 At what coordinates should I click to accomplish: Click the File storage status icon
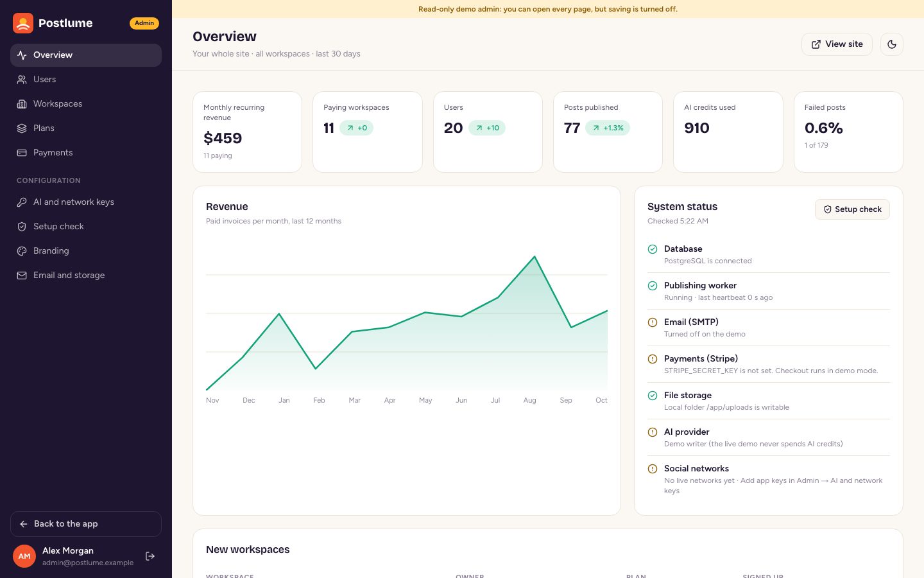click(x=653, y=396)
